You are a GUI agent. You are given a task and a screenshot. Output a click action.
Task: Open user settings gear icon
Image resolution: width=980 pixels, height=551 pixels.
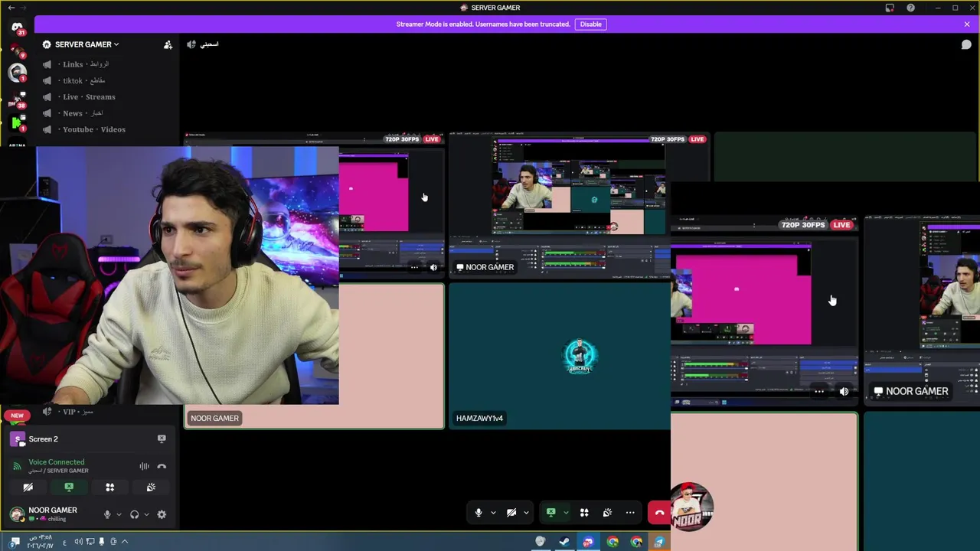162,515
